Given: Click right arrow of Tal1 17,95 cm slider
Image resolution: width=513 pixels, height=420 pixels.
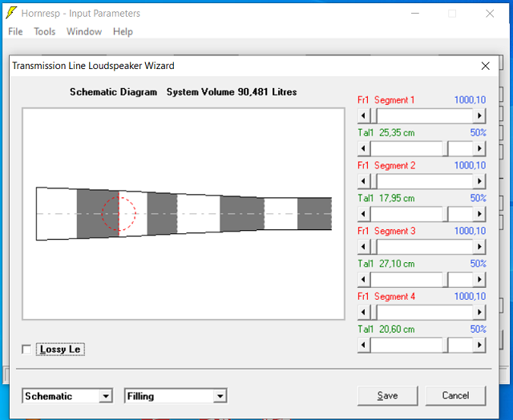Looking at the screenshot, I should 479,214.
